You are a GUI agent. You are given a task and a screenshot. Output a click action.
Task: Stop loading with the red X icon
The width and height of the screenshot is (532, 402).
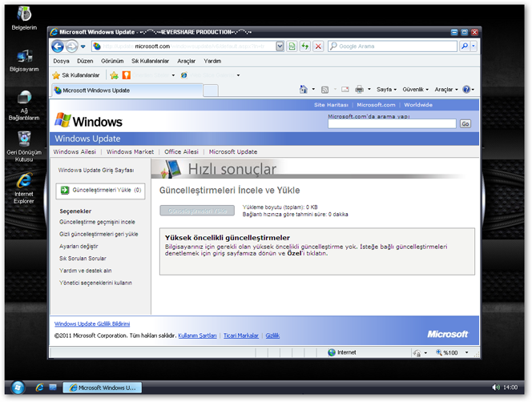(318, 46)
